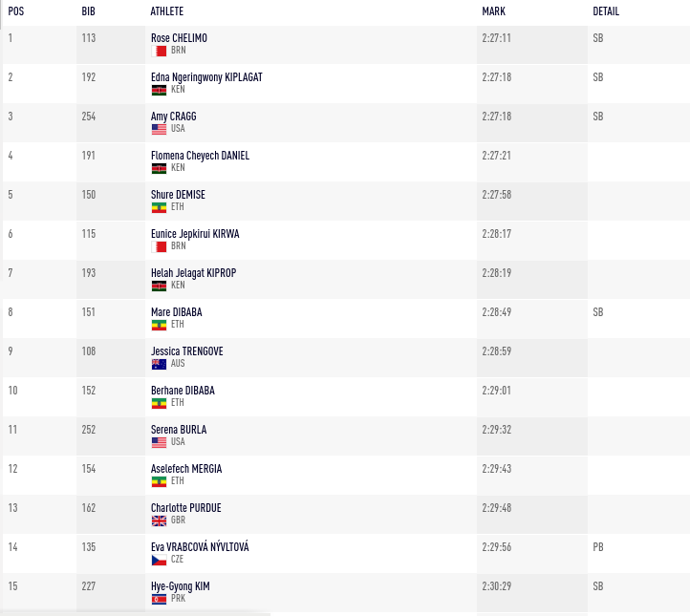
Task: Click the Great Britain flag under Charlotte PURDUE
Action: pyautogui.click(x=159, y=520)
